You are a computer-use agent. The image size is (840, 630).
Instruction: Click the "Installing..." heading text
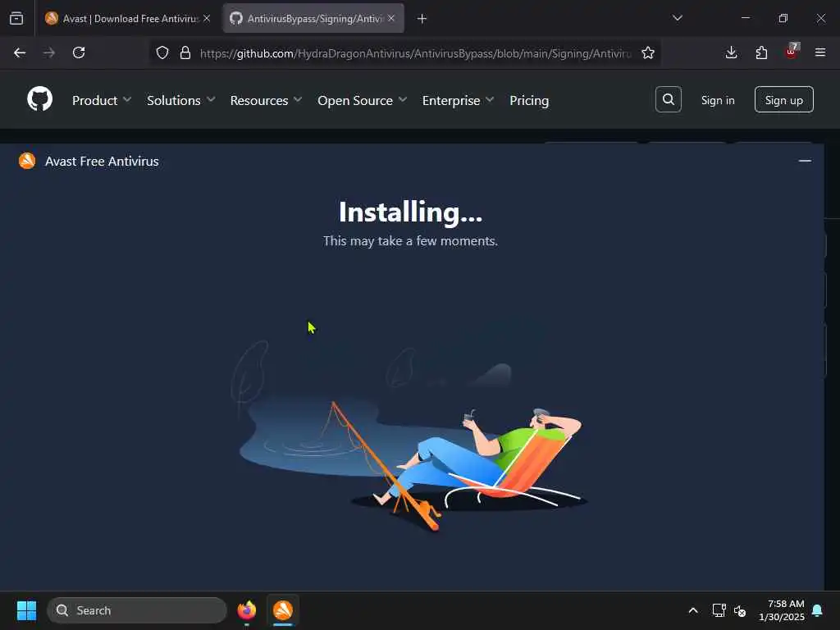point(410,212)
